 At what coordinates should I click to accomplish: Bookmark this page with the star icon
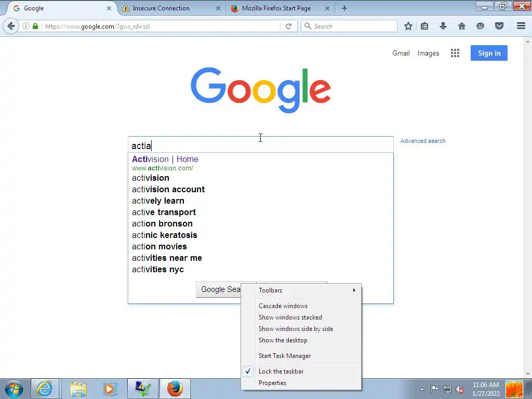408,26
